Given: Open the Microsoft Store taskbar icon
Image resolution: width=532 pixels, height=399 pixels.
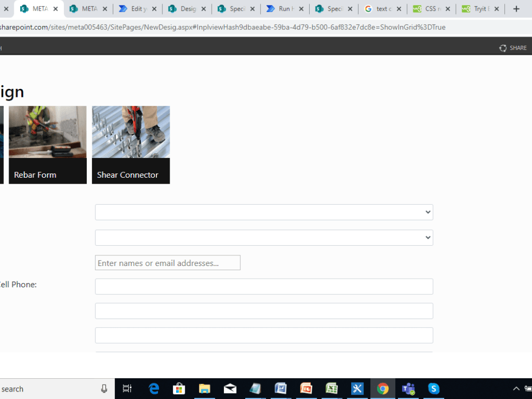Looking at the screenshot, I should [x=179, y=388].
